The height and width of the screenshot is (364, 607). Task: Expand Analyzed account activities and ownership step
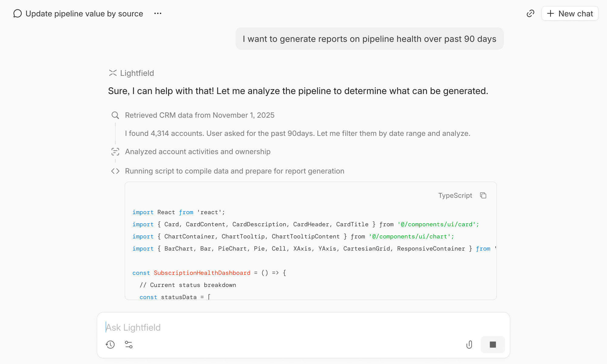[x=198, y=152]
